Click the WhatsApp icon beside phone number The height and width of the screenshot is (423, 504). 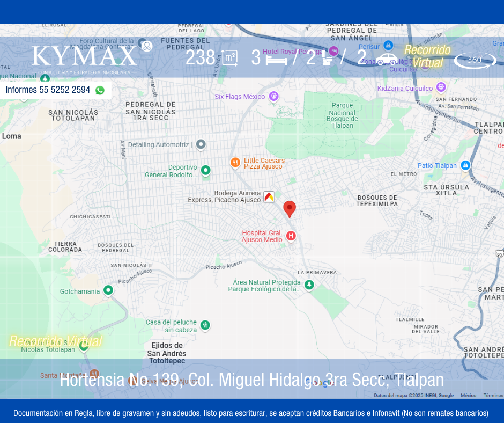(x=100, y=90)
